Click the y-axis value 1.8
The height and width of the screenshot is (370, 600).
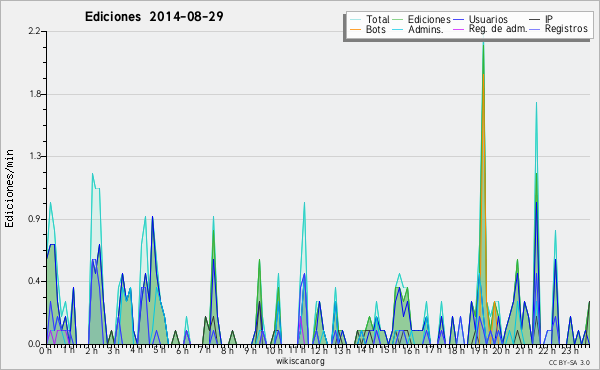34,94
